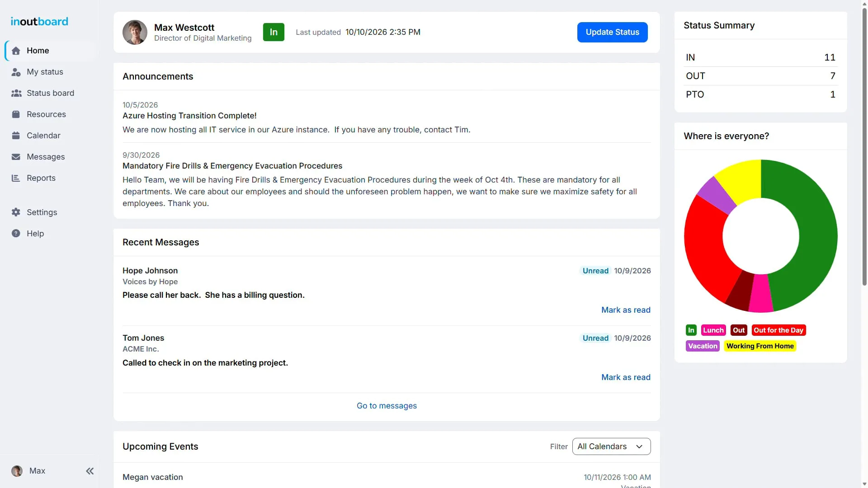This screenshot has height=488, width=868.
Task: Click the Home house icon in sidebar
Action: click(x=16, y=51)
